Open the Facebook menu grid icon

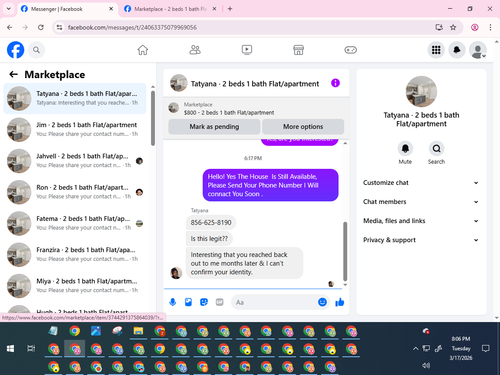[x=436, y=50]
